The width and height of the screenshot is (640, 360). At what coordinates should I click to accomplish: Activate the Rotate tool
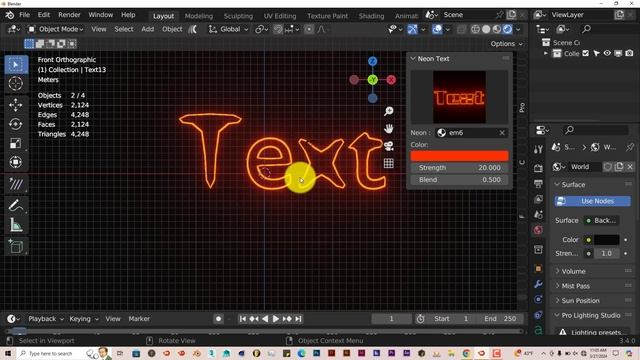pos(16,124)
